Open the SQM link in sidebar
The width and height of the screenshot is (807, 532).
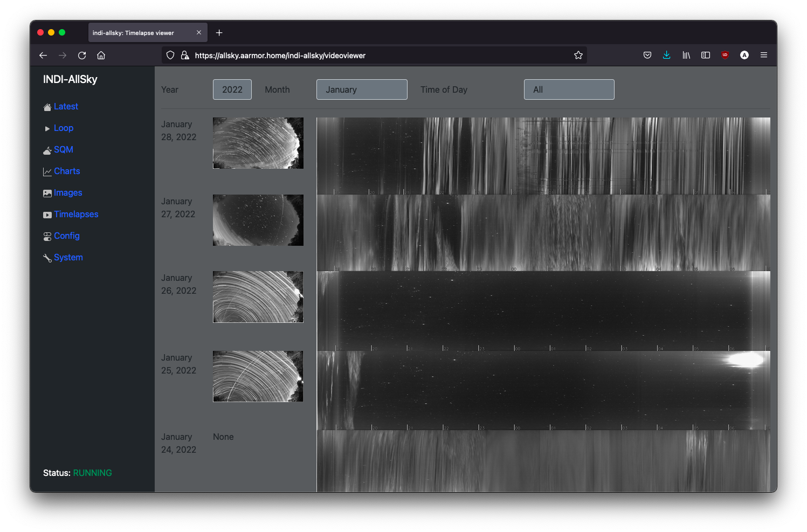coord(64,149)
